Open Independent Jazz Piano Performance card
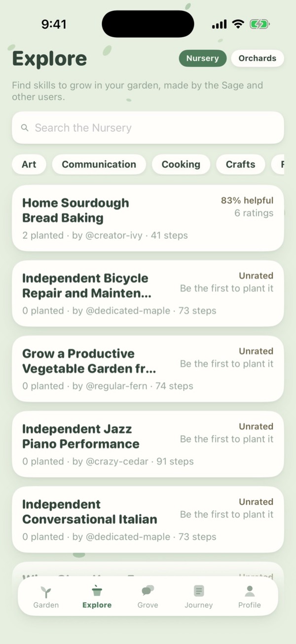Viewport: 296px width, 644px height. [148, 444]
